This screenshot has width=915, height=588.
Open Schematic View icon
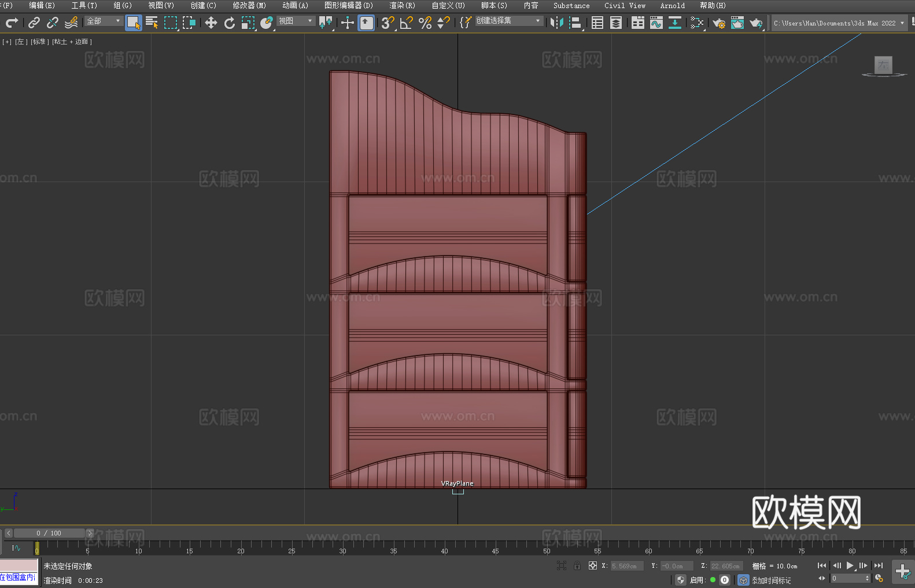[x=675, y=23]
